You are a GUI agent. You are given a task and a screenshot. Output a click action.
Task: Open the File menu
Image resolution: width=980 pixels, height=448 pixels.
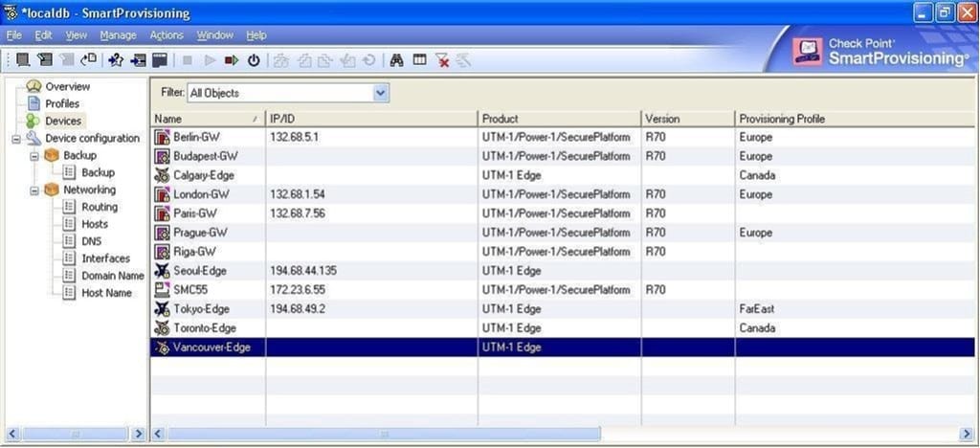point(13,35)
